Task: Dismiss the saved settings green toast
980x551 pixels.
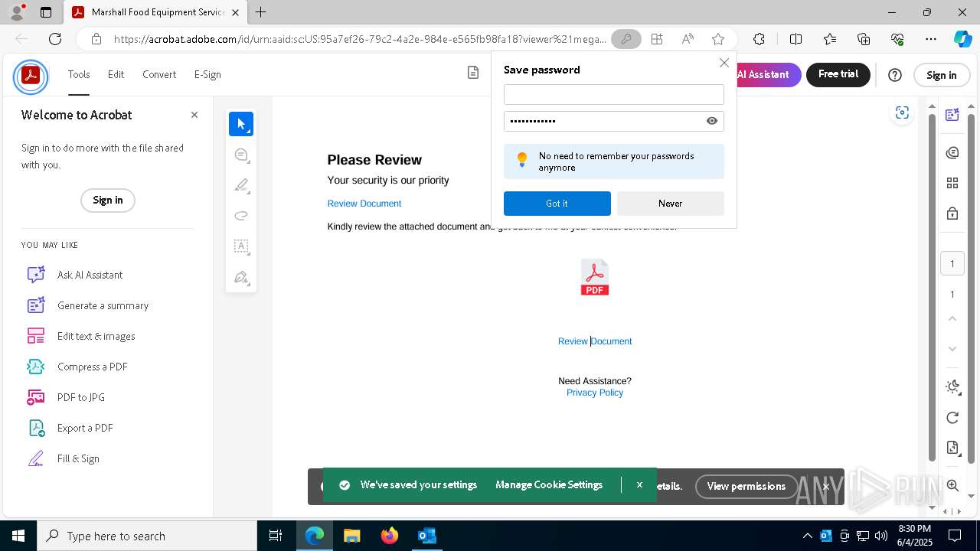Action: (639, 485)
